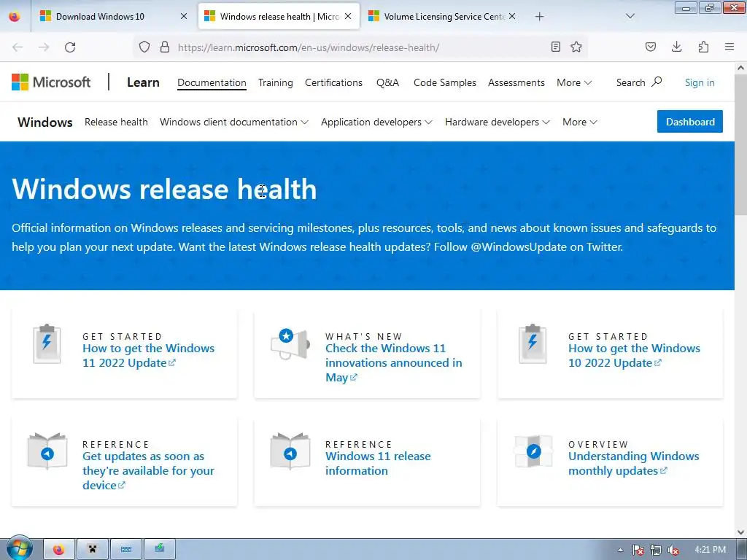Open the Pocket save icon

[651, 47]
